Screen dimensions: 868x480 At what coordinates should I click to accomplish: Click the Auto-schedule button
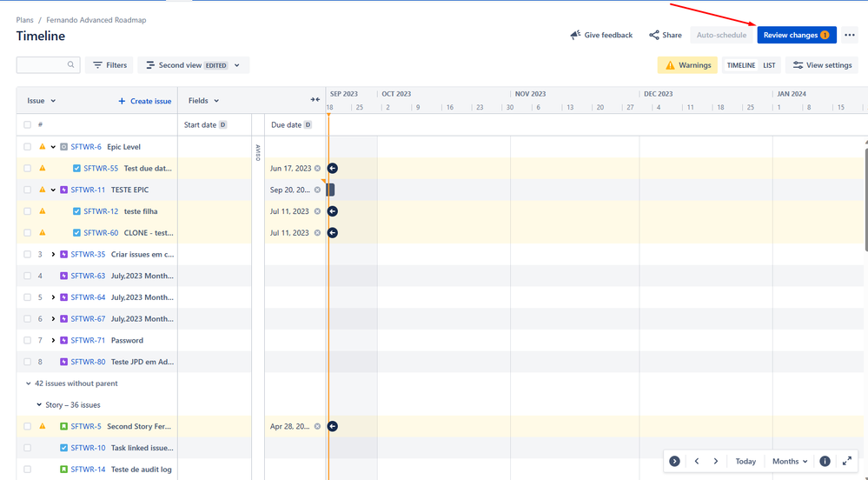[721, 35]
